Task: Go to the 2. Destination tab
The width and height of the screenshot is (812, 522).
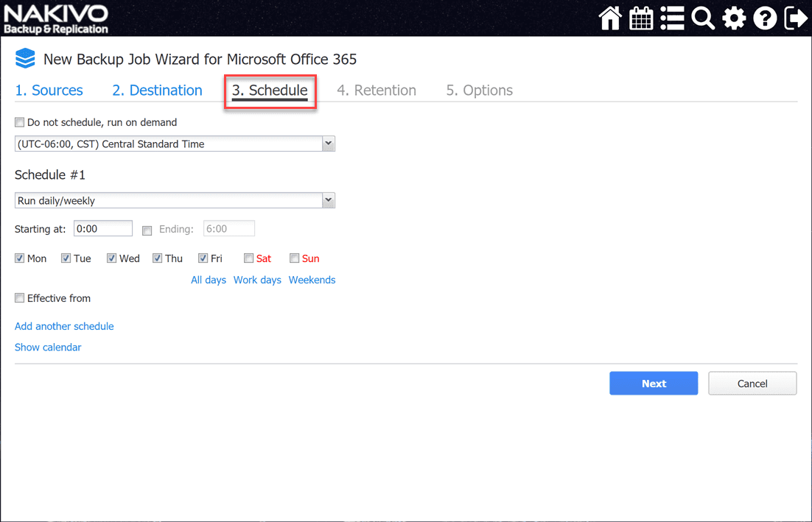Action: coord(158,90)
